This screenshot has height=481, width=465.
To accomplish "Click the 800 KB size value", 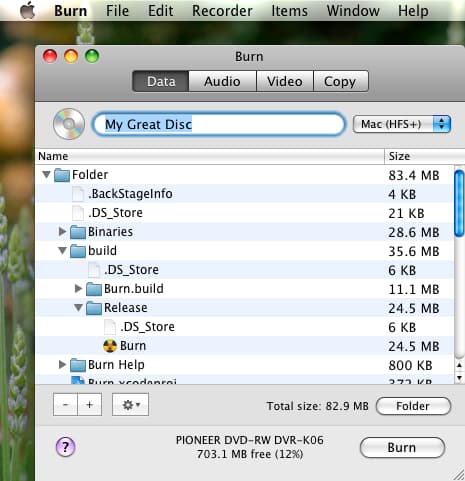I will point(410,365).
